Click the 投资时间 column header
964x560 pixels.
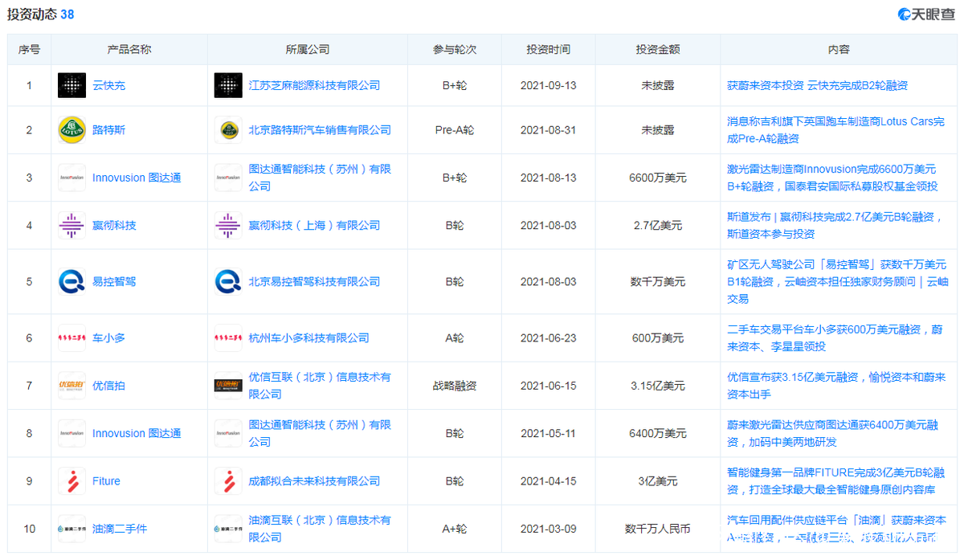point(548,50)
